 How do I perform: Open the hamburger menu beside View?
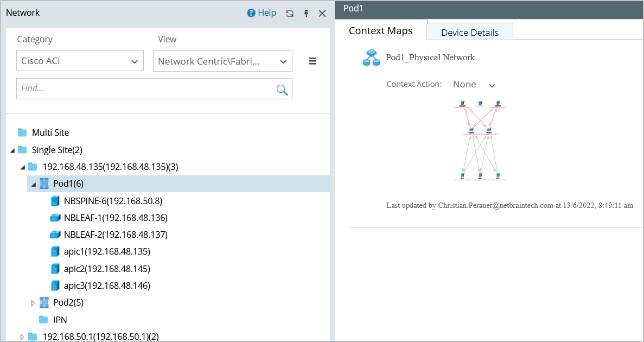click(x=312, y=61)
